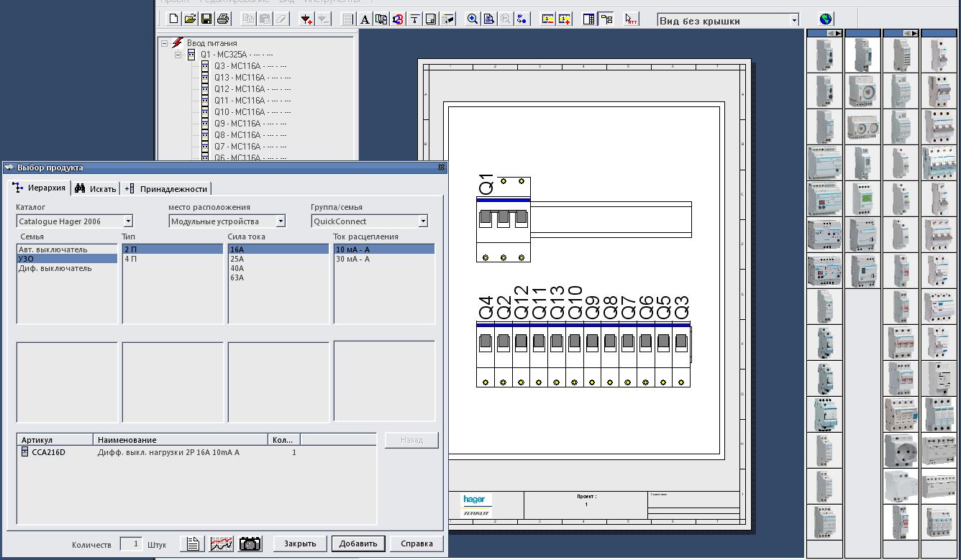Close the Выбор продукта dialog

(442, 167)
